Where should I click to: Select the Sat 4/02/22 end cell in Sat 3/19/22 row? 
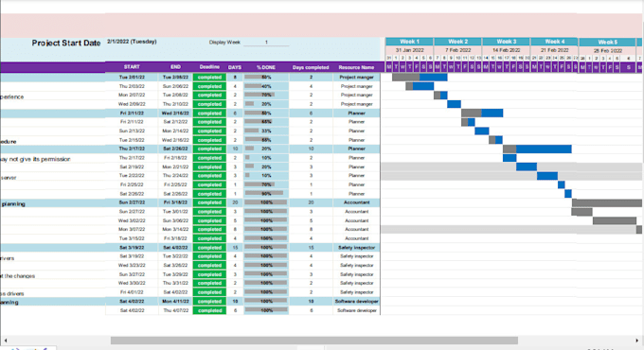coord(175,248)
